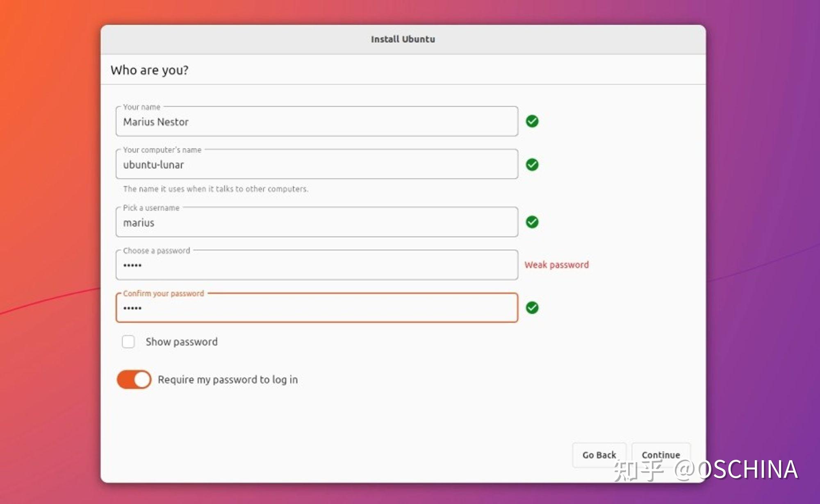Viewport: 820px width, 504px height.
Task: Click the green checkmark beside computer's name
Action: point(532,165)
